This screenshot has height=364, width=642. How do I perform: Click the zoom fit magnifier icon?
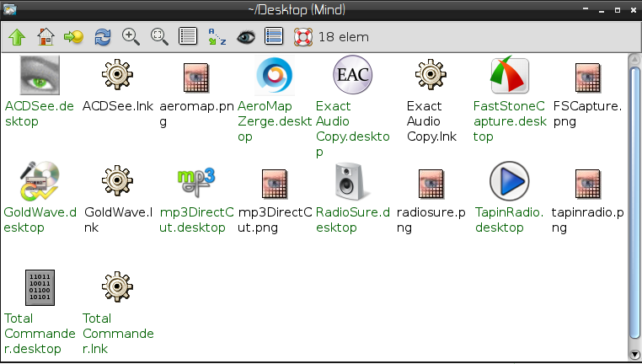pyautogui.click(x=159, y=37)
